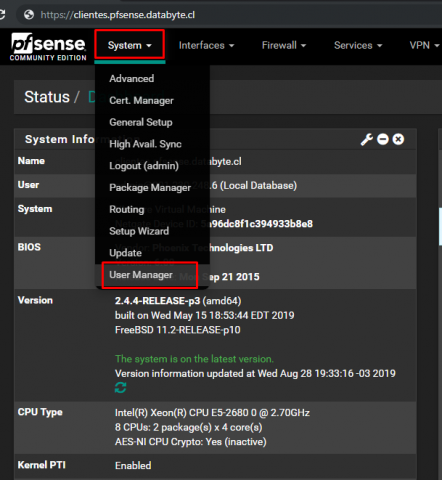Screen dimensions: 442x480
Task: Click the wrench icon in System Information panel
Action: [367, 139]
